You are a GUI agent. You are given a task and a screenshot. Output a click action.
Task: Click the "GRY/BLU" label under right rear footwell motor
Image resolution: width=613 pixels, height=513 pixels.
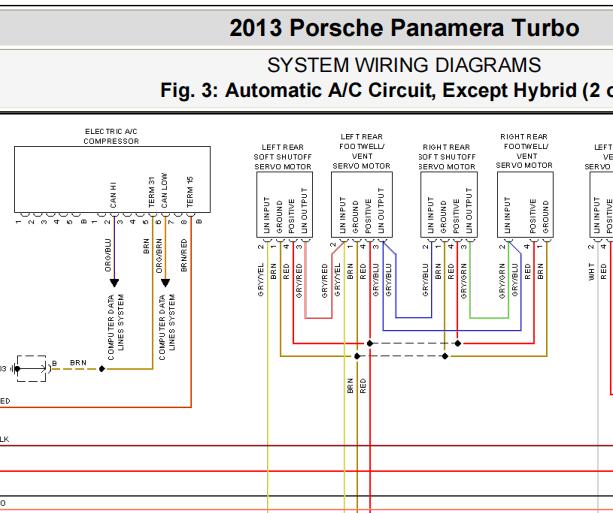tap(514, 280)
